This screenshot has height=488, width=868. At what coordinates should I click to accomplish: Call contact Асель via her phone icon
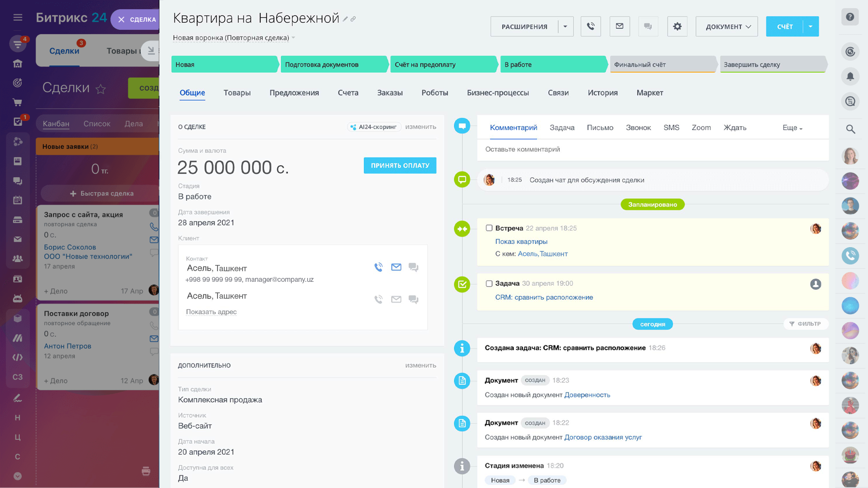click(379, 266)
